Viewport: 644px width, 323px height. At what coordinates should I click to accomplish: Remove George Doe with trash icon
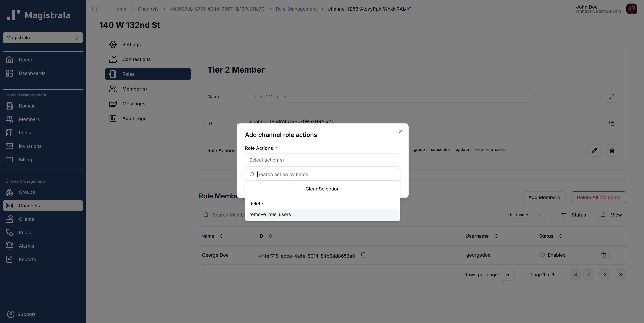603,255
